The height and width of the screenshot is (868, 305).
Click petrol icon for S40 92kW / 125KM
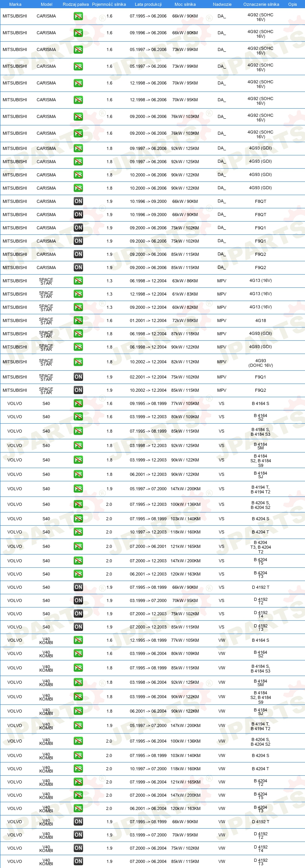pyautogui.click(x=78, y=445)
